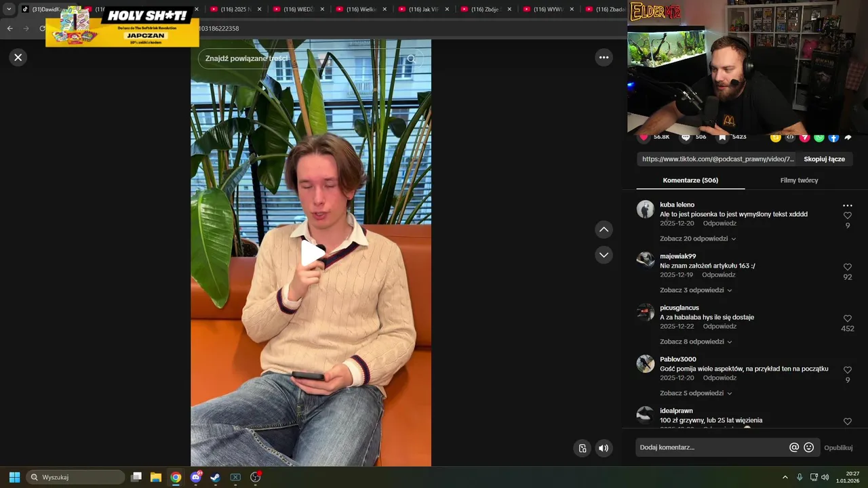Open Discord from the taskbar

(x=196, y=477)
